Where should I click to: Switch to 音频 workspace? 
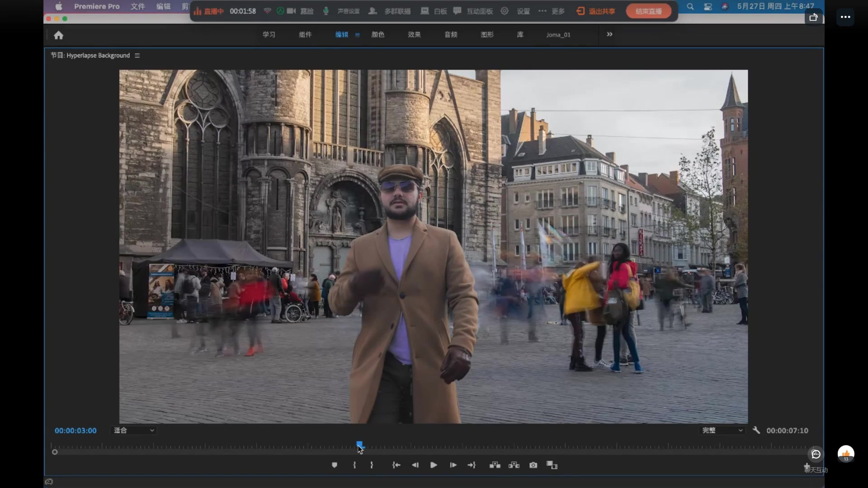[451, 35]
